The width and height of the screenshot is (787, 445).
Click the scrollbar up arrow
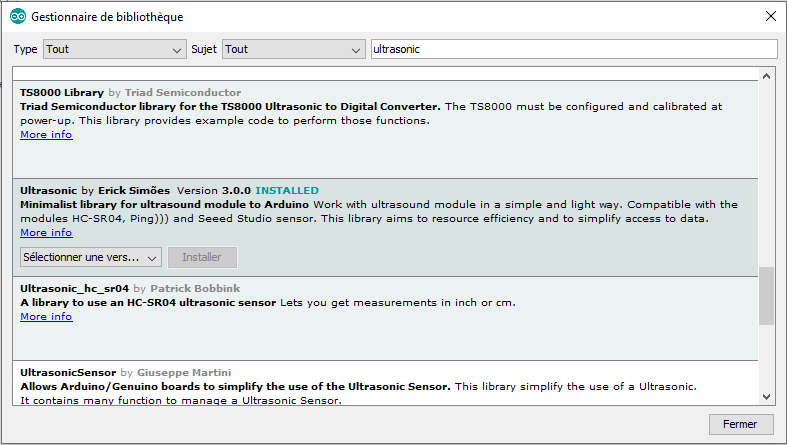(766, 76)
